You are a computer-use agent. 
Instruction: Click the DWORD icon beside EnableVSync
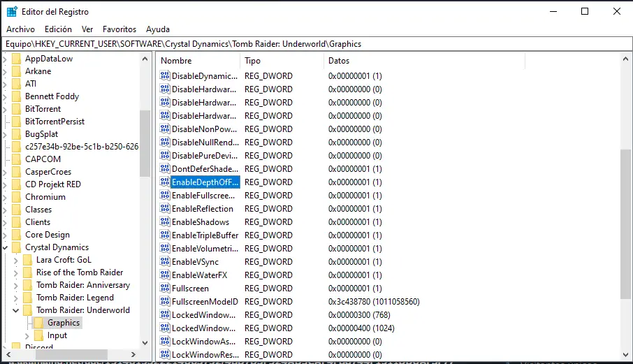165,262
